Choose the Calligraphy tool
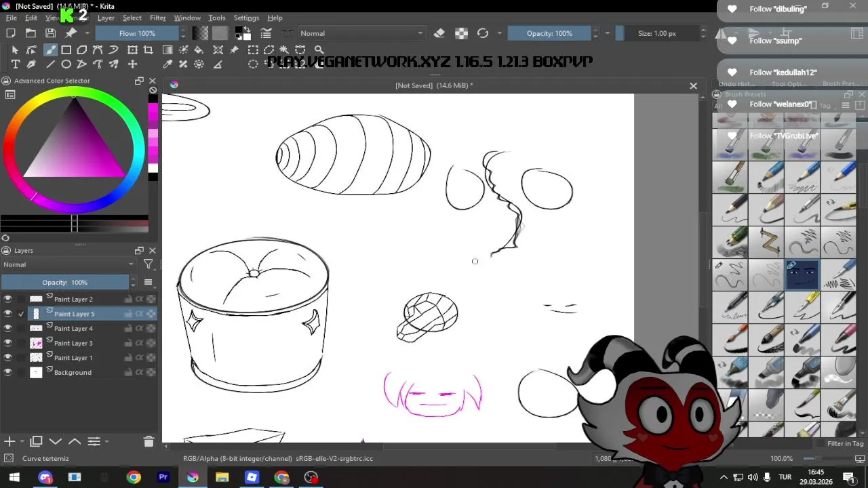 point(31,64)
